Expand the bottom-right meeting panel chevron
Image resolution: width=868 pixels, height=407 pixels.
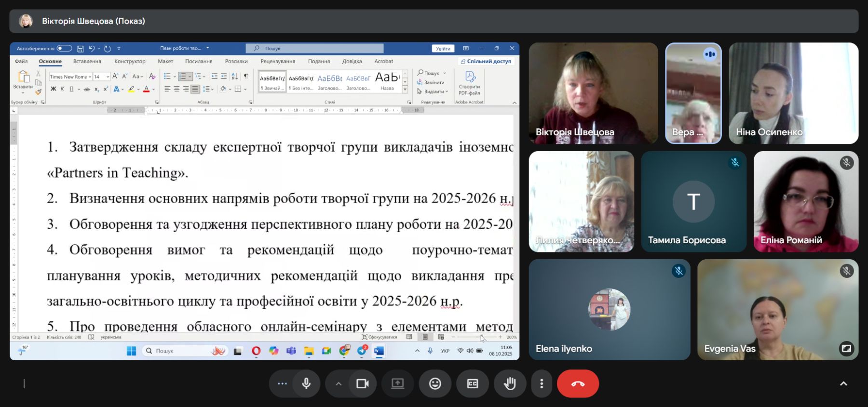tap(843, 383)
